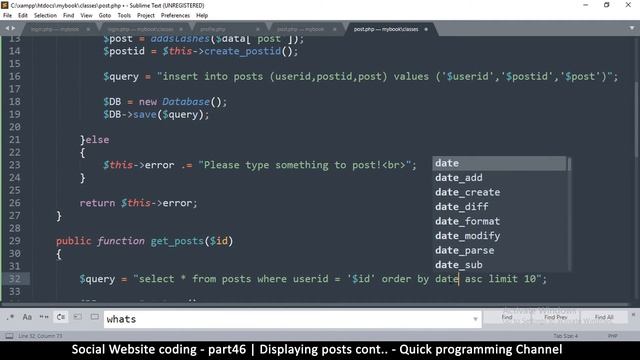The image size is (640, 360).
Task: Click the Find button
Action: [x=507, y=317]
